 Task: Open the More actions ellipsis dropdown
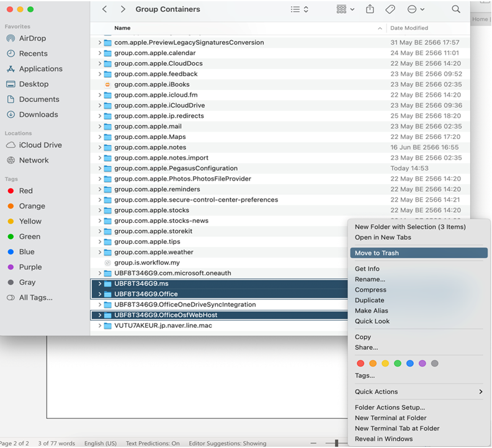coord(416,9)
